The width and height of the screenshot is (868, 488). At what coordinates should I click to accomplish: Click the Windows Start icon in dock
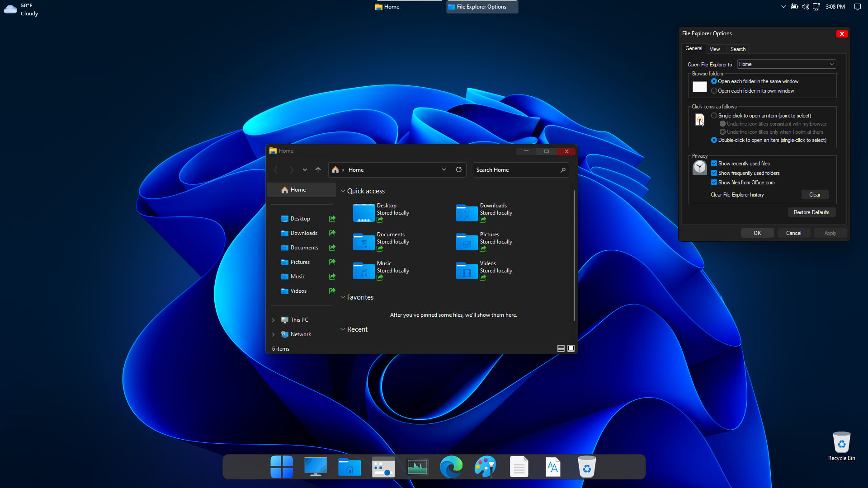point(282,467)
